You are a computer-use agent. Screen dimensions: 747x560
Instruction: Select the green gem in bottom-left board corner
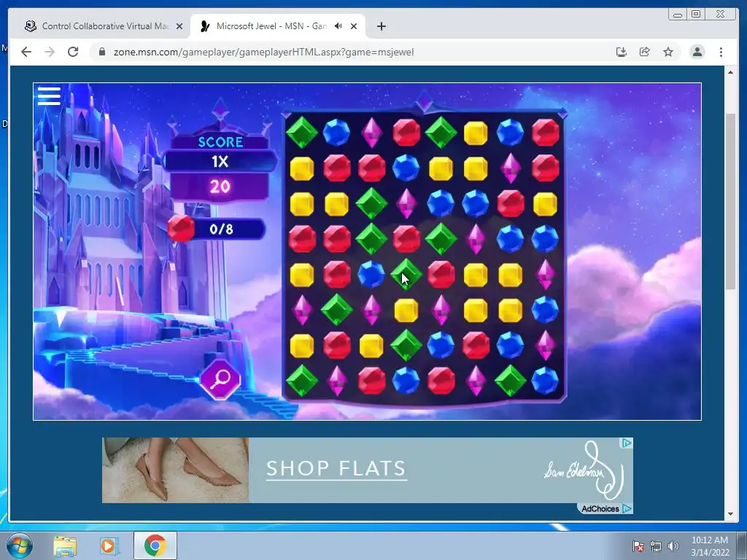click(x=301, y=381)
